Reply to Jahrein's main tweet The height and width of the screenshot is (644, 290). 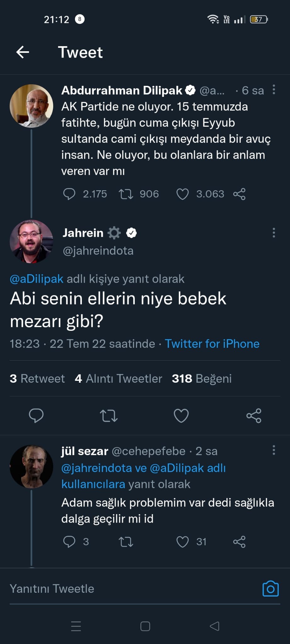click(x=36, y=416)
